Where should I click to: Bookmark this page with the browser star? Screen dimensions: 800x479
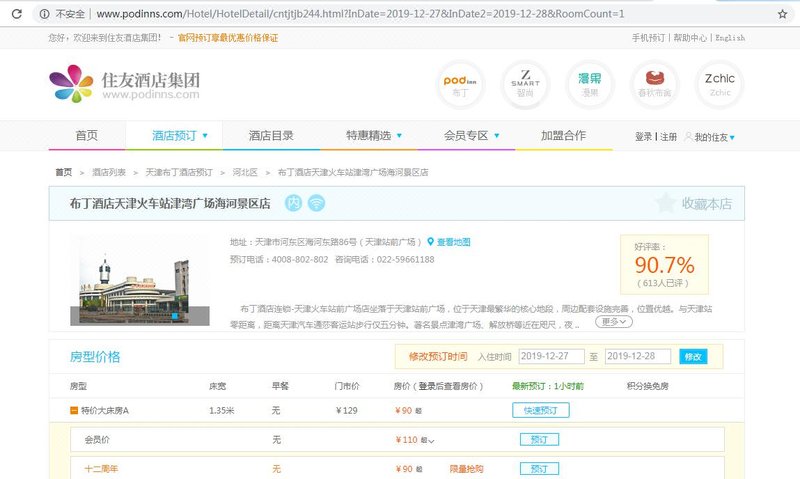coord(782,14)
